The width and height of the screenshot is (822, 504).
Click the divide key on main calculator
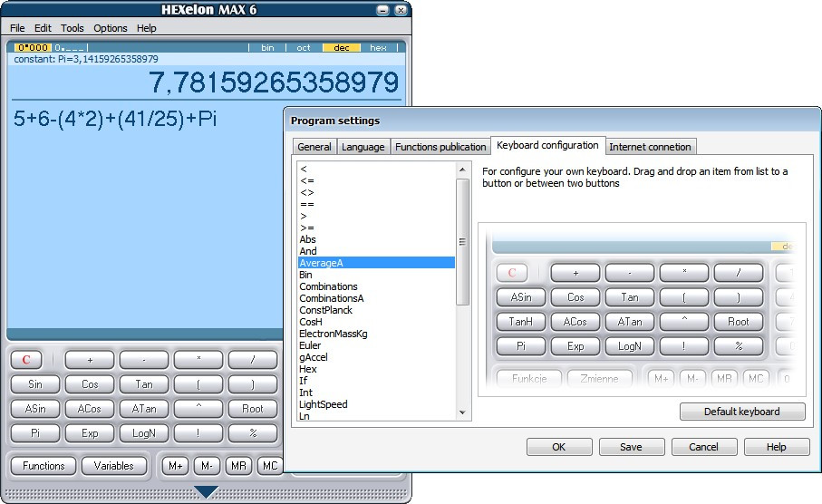click(253, 360)
